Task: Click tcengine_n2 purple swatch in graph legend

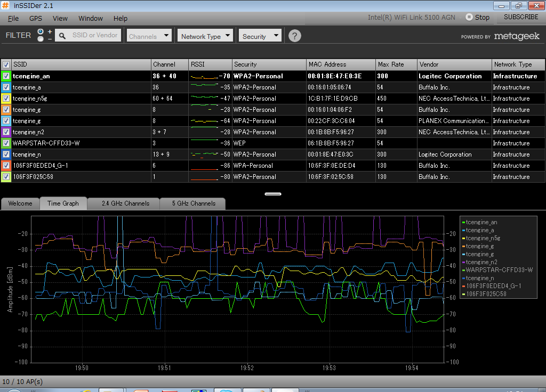Action: tap(463, 262)
